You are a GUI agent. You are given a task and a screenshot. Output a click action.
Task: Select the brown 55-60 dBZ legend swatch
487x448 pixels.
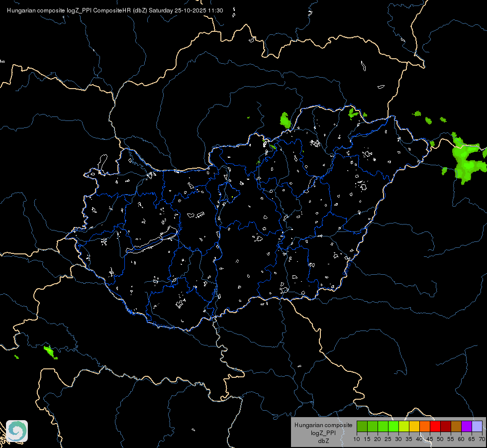point(456,426)
